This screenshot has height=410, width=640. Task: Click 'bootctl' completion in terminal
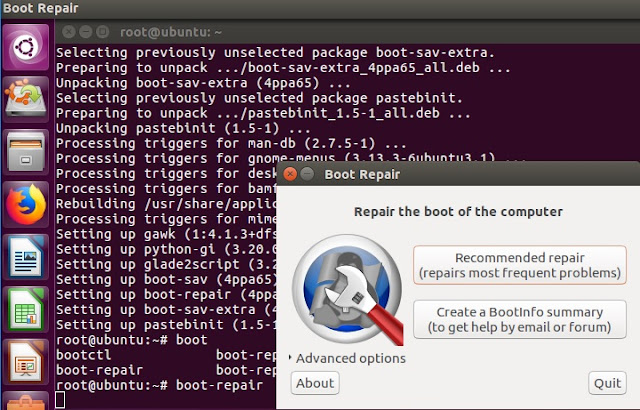(84, 355)
